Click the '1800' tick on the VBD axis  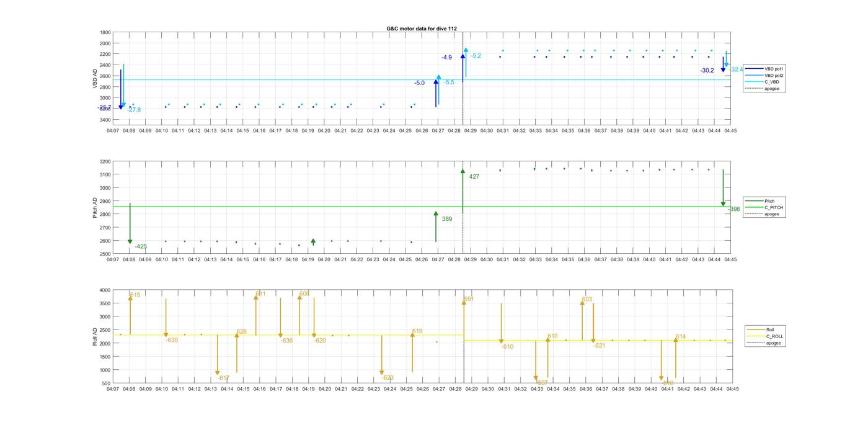(x=105, y=33)
